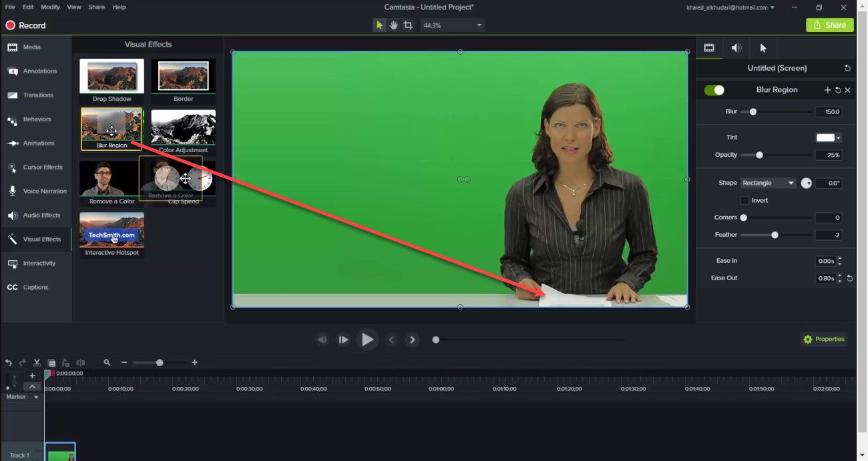This screenshot has width=868, height=461.
Task: Switch to cursor properties tab
Action: pos(763,48)
